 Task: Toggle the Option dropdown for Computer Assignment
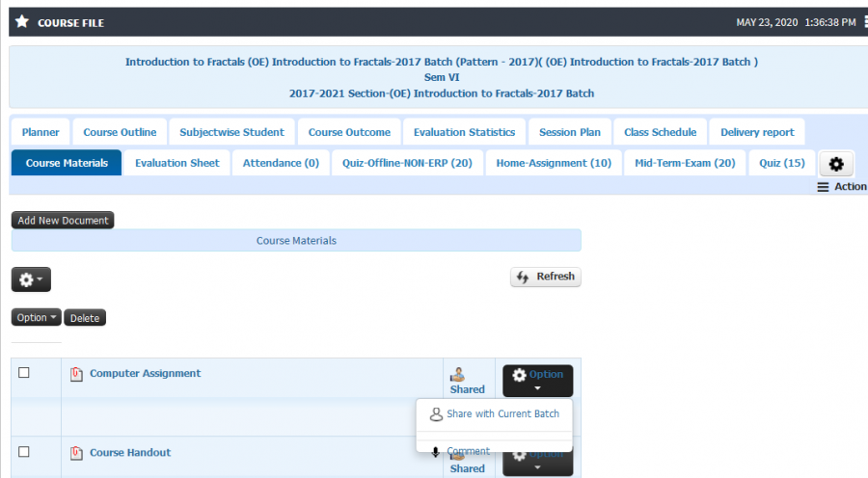(x=537, y=381)
